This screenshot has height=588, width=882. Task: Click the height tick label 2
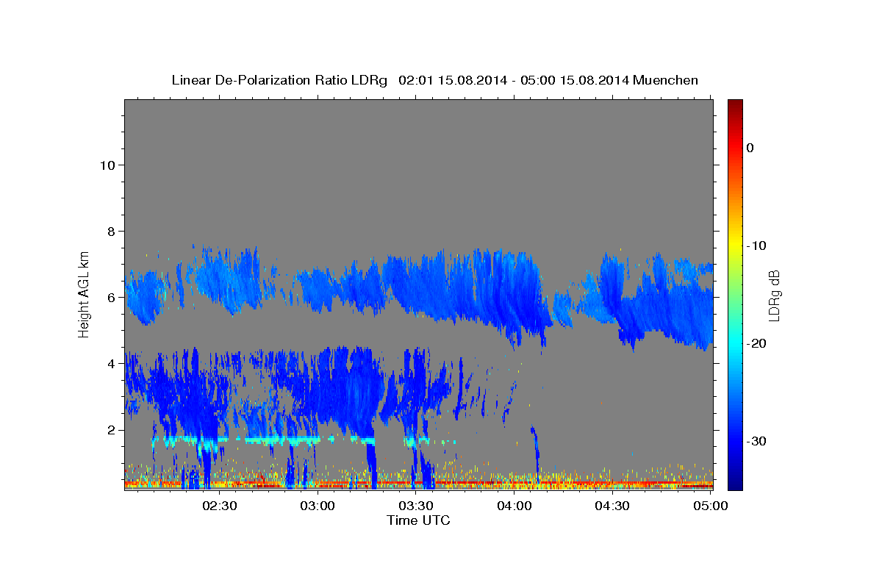point(111,429)
